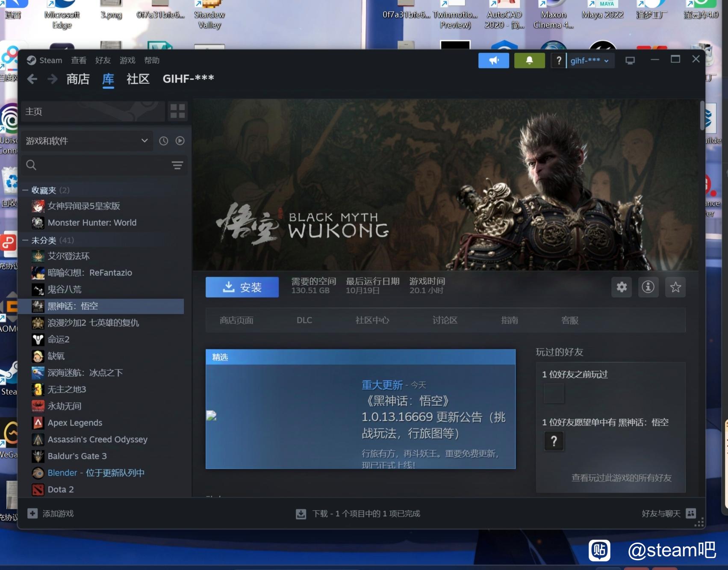
Task: Click 查看玩过此游戏的所有好友
Action: [x=622, y=478]
